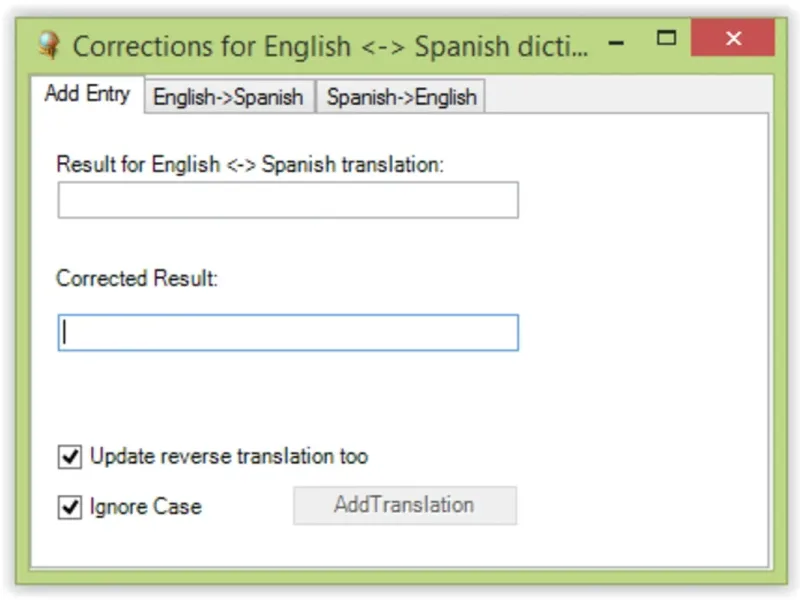Click the "Update reverse translation too" label text

tap(229, 457)
